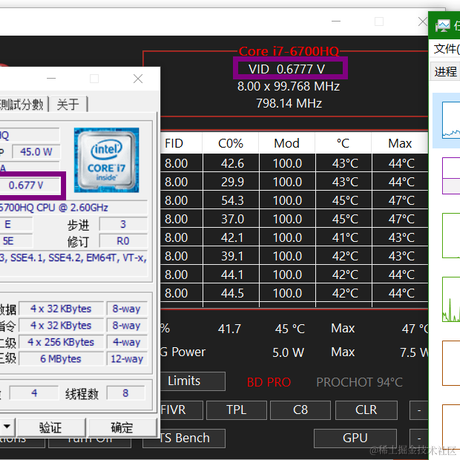Viewport: 460px width, 460px height.
Task: Click the Mod column header
Action: (287, 143)
